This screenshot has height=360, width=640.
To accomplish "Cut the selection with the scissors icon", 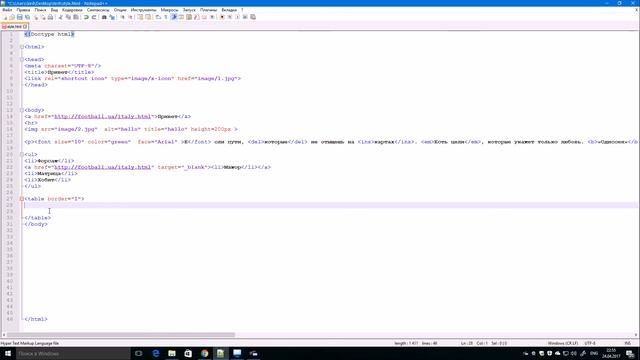I will pyautogui.click(x=60, y=17).
